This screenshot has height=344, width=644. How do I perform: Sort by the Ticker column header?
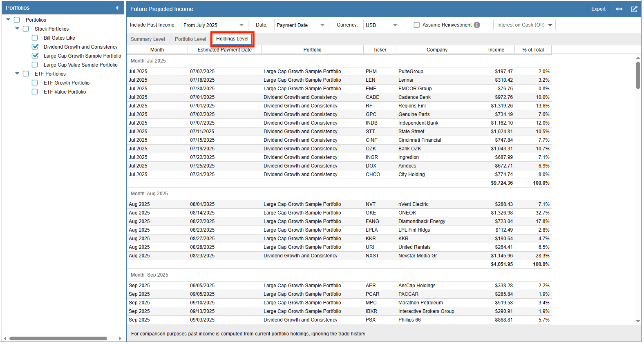coord(380,50)
